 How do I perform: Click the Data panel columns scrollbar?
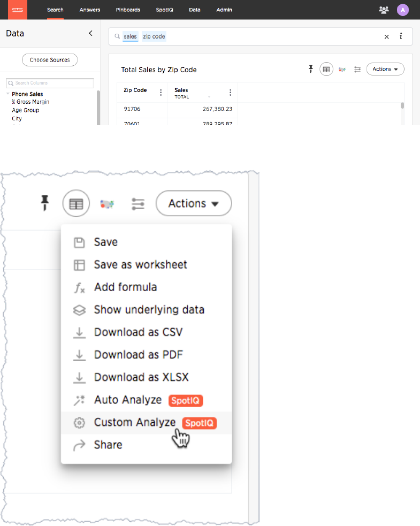point(98,108)
